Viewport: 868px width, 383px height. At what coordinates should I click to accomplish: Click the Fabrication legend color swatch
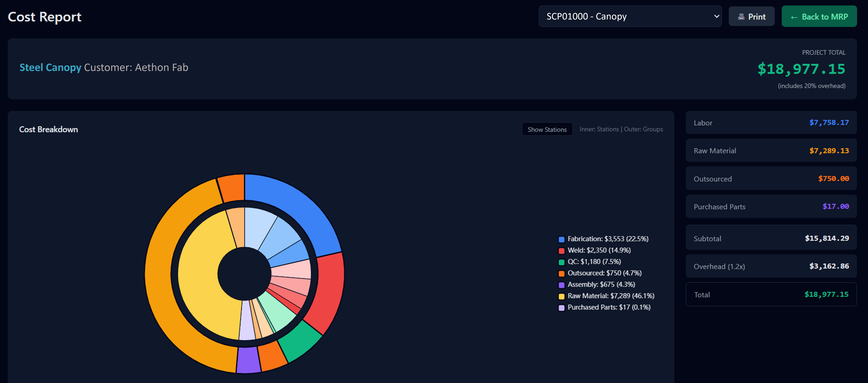pos(561,239)
